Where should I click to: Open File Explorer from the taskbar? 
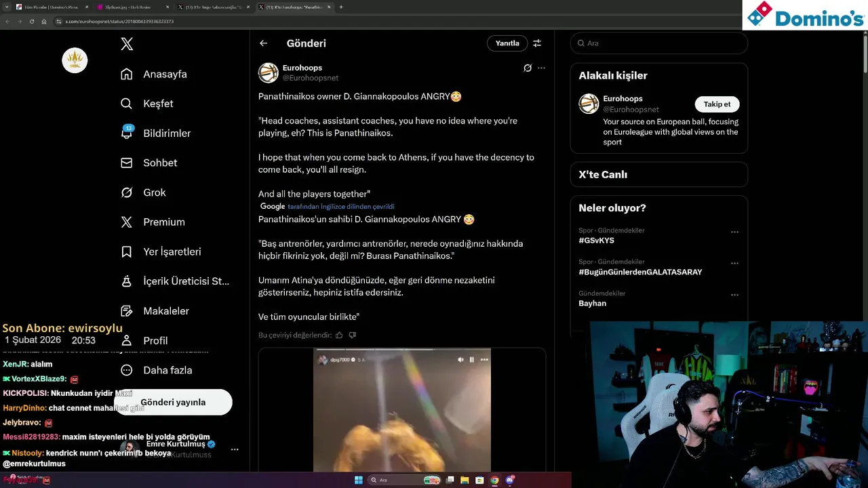[x=465, y=480]
